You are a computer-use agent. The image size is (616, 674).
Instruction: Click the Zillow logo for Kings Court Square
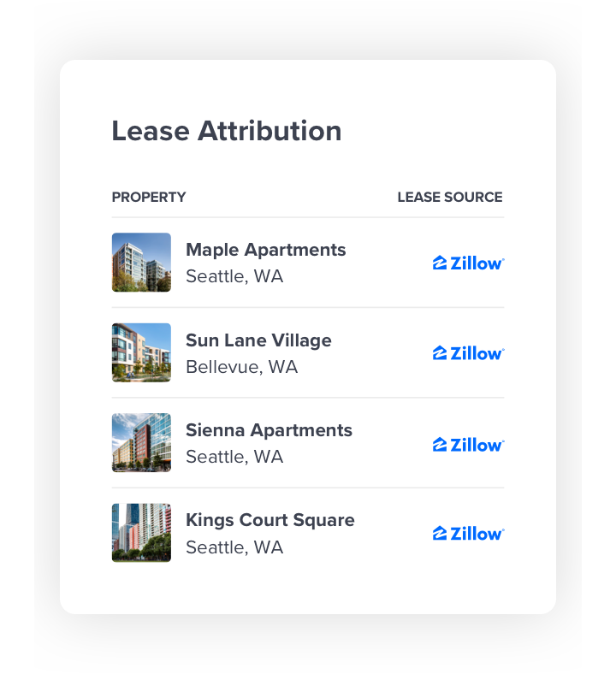pyautogui.click(x=468, y=533)
